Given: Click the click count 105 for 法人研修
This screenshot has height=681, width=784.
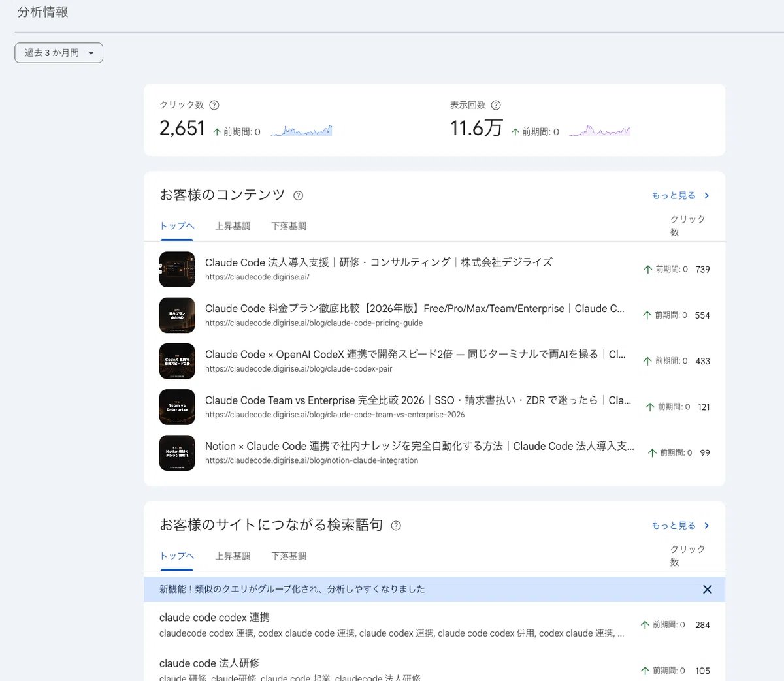Looking at the screenshot, I should pyautogui.click(x=702, y=671).
